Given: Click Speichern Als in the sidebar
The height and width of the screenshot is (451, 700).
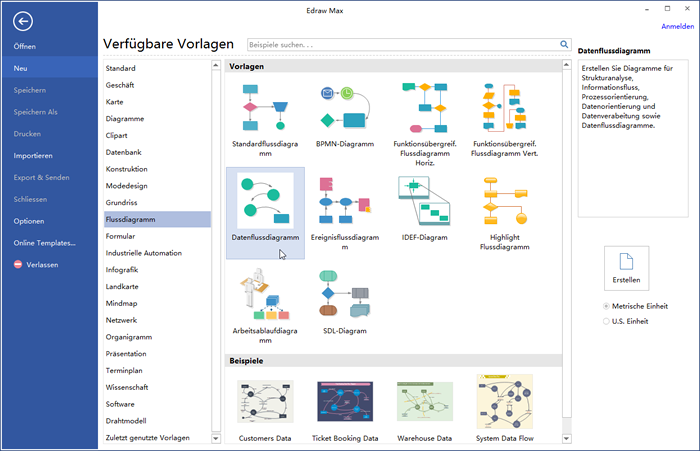Looking at the screenshot, I should coord(35,112).
